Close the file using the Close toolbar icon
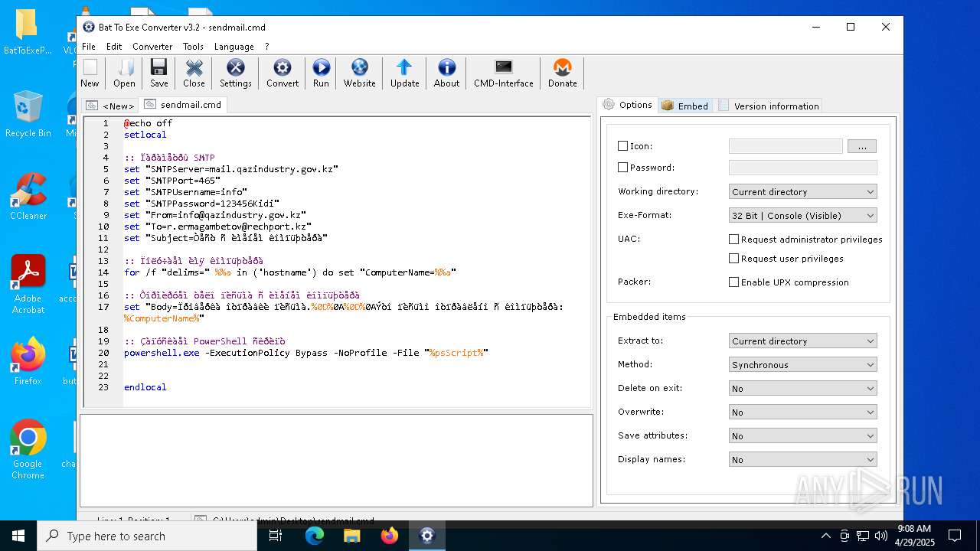The height and width of the screenshot is (551, 980). 194,73
